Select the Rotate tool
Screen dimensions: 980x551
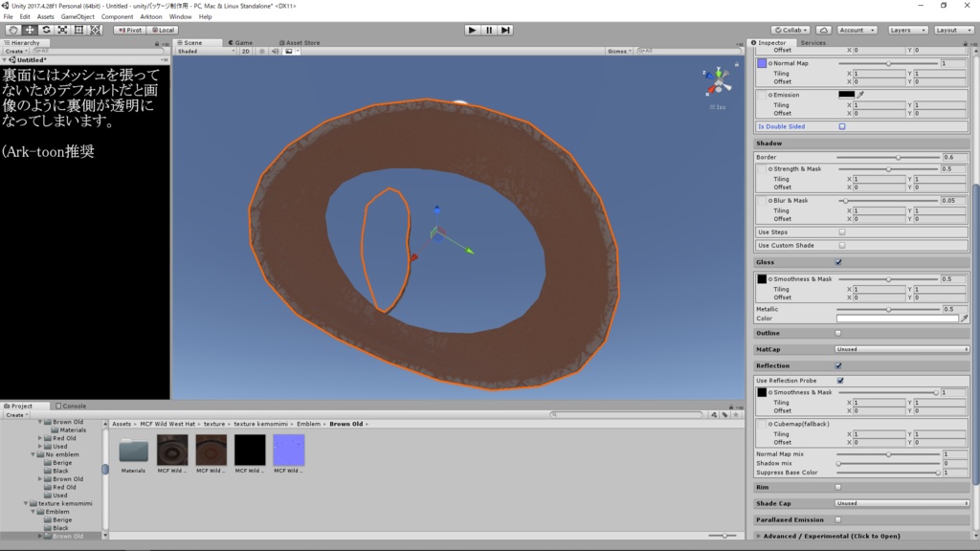pos(46,30)
